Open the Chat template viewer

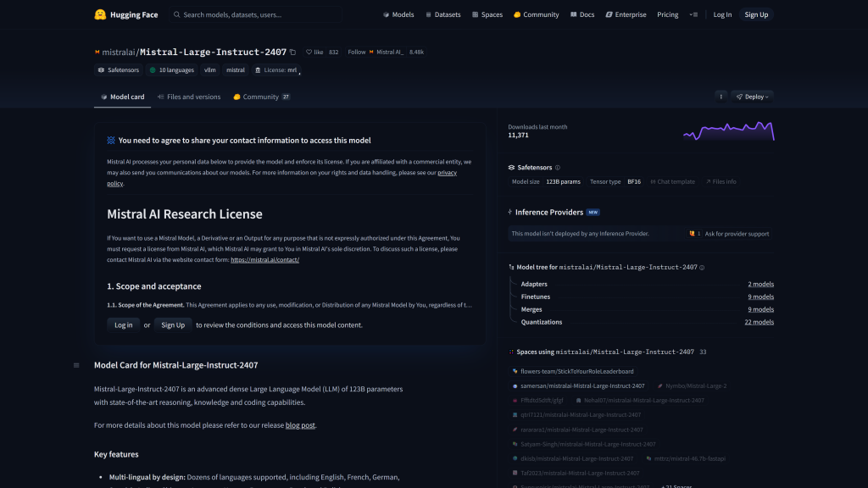[x=672, y=181]
